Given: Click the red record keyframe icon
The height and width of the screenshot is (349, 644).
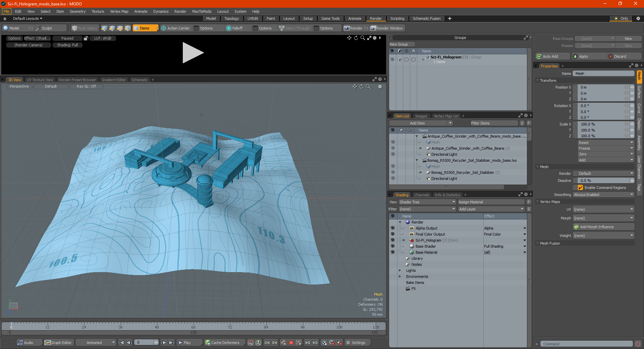Looking at the screenshot, I should 291,343.
